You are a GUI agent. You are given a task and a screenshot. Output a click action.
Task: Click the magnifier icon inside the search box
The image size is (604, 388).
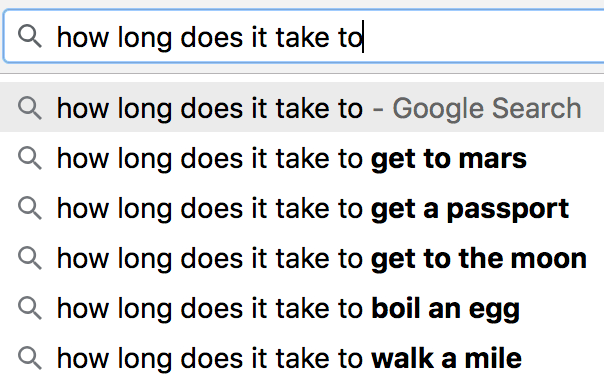point(30,36)
